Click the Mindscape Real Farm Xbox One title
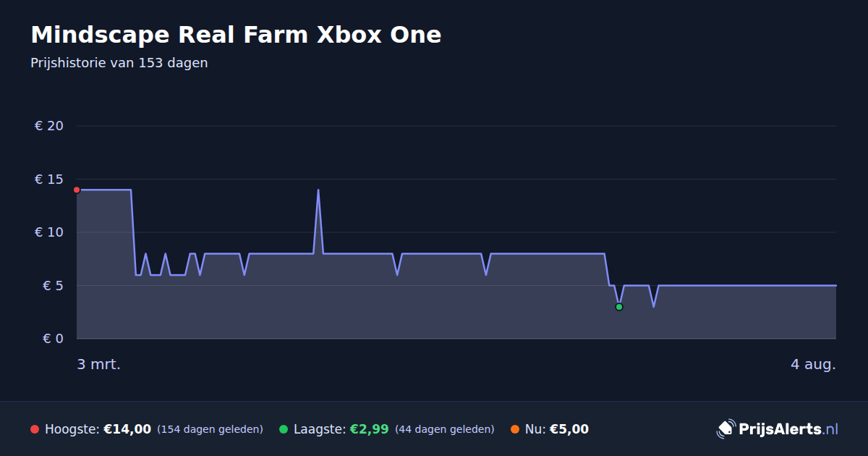 click(236, 34)
